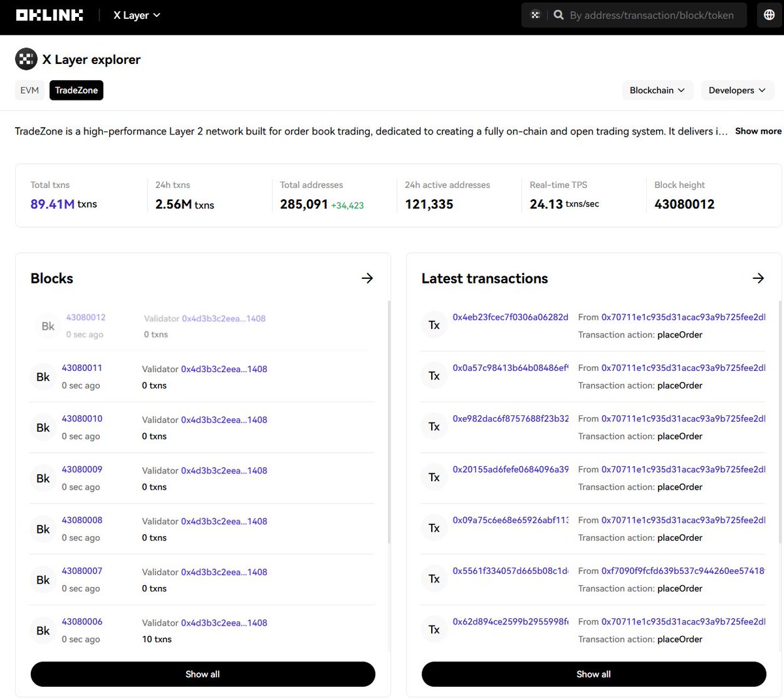Open block 43080006 link
Screen dimensions: 784x698
click(82, 622)
